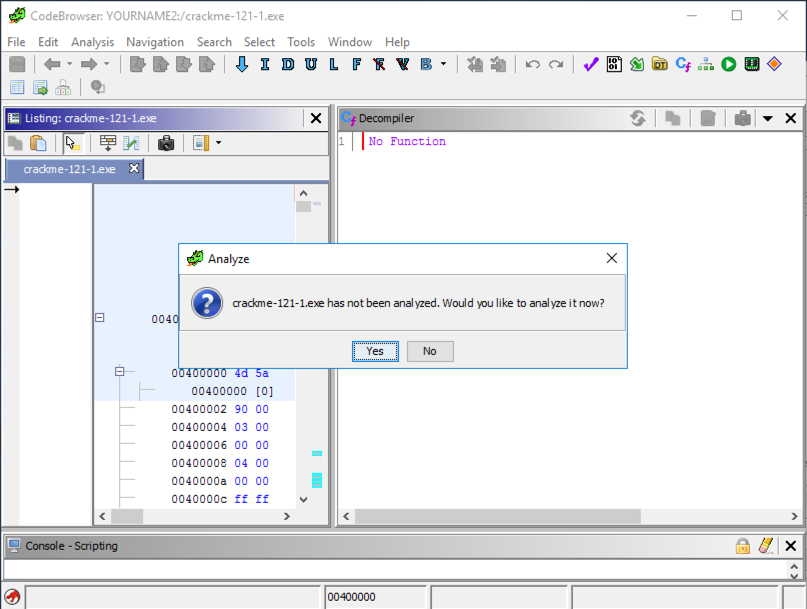Image resolution: width=807 pixels, height=609 pixels.
Task: Click the U (undefined) navigation icon
Action: [310, 64]
